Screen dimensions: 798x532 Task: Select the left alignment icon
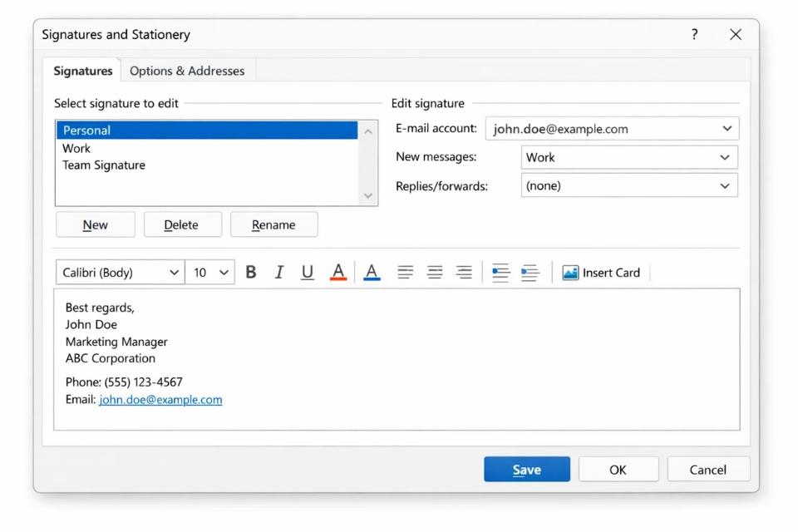click(x=405, y=272)
